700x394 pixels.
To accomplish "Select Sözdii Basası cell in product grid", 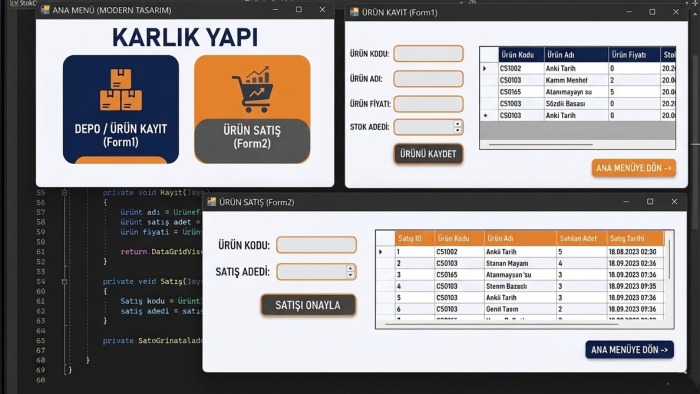I will tap(576, 104).
